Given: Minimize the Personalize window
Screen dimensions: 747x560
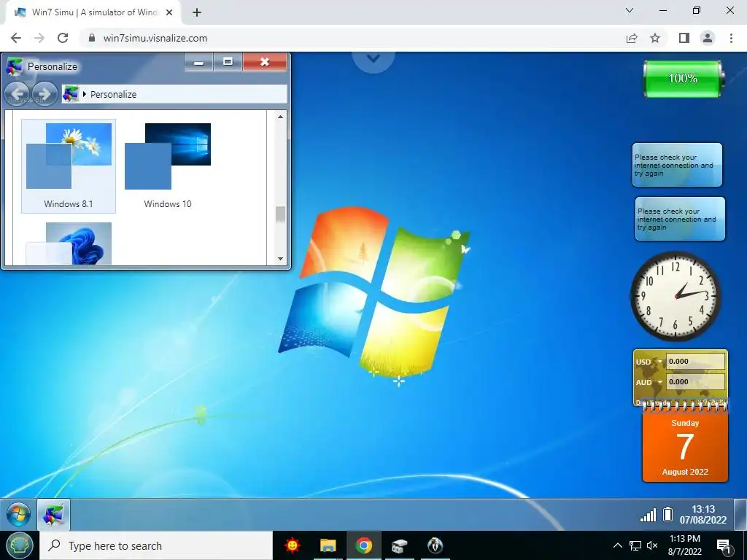Looking at the screenshot, I should coord(199,63).
